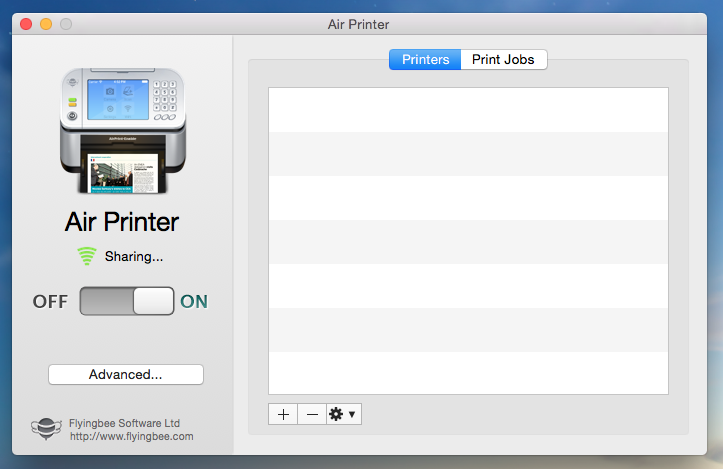
Task: Click the Air Printer app image
Action: coord(123,131)
